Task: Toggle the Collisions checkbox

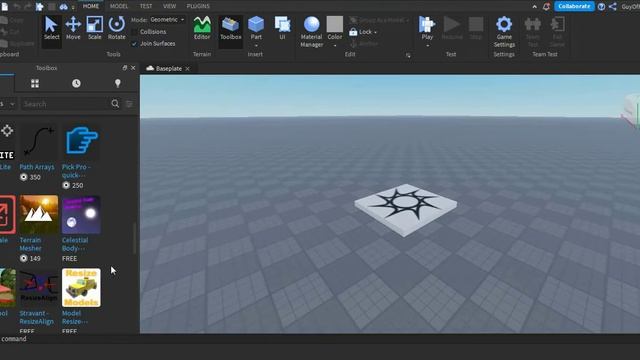Action: point(134,32)
